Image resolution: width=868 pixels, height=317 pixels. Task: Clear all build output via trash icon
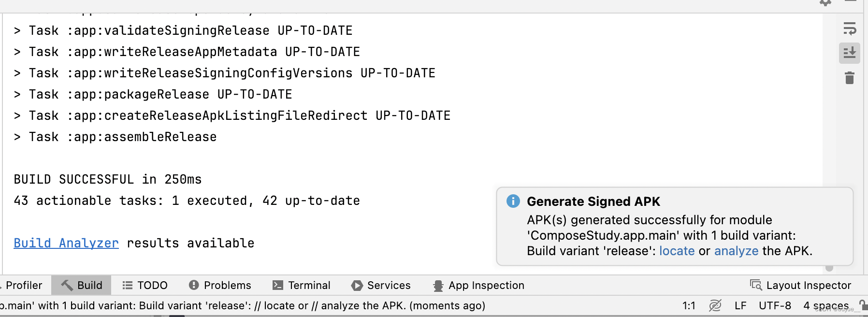pyautogui.click(x=850, y=77)
